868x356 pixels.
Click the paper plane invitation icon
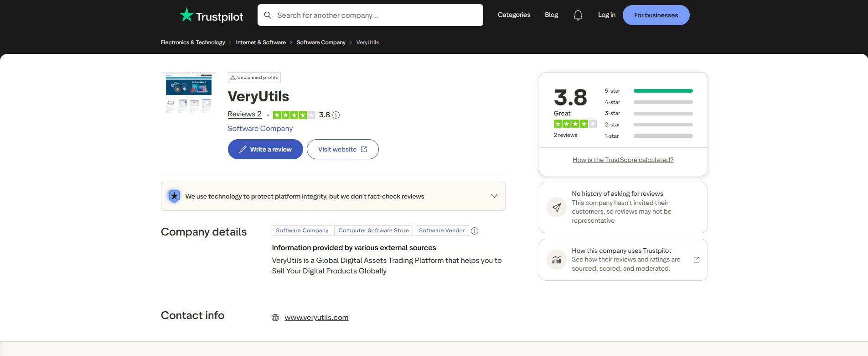(557, 207)
